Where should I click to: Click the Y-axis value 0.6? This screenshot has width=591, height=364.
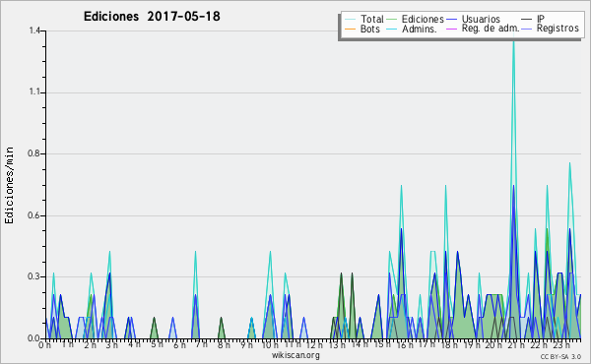33,215
